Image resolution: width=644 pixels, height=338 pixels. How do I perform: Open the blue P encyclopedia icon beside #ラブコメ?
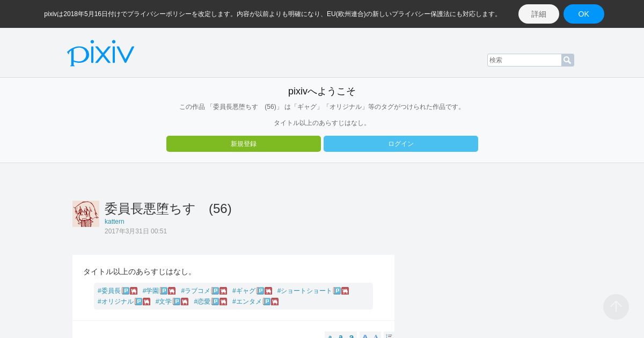pyautogui.click(x=215, y=291)
